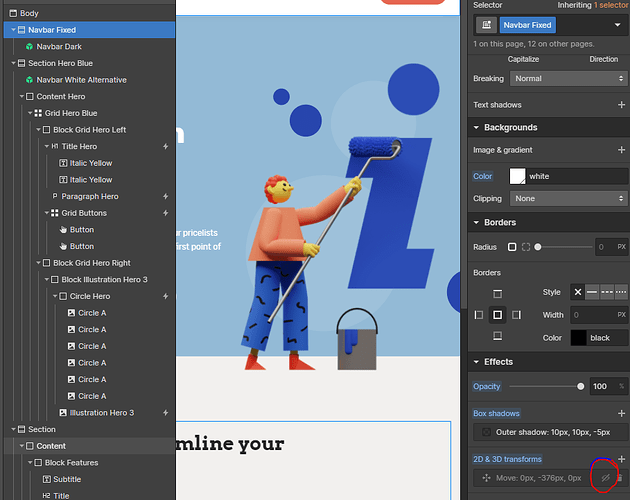Click the Opacity slider handle
Viewport: 630px width, 500px height.
580,386
